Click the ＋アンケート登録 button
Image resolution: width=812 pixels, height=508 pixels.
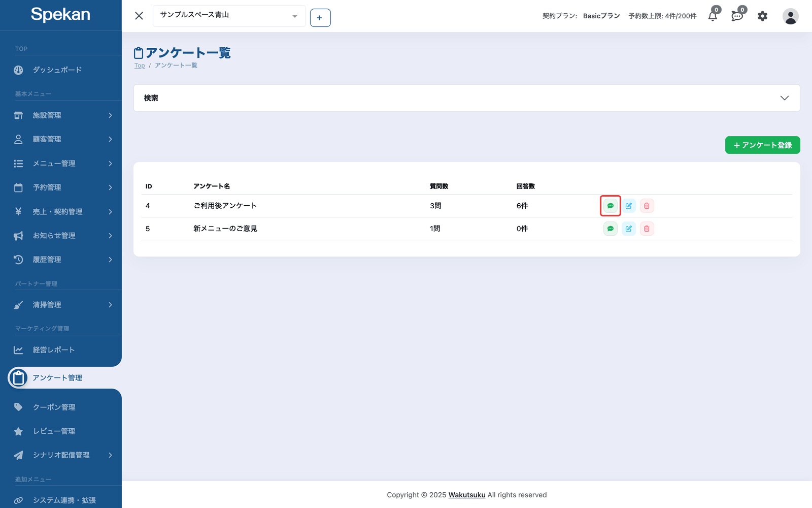[x=762, y=145]
